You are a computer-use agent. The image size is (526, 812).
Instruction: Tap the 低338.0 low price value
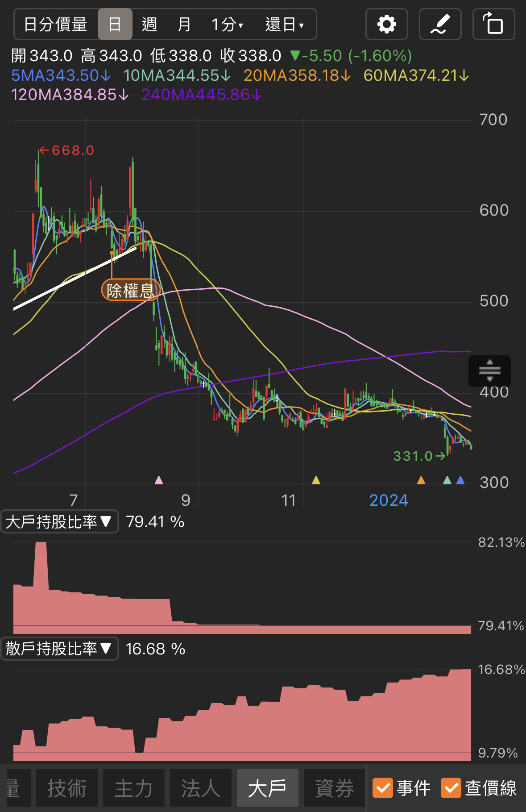click(x=181, y=56)
